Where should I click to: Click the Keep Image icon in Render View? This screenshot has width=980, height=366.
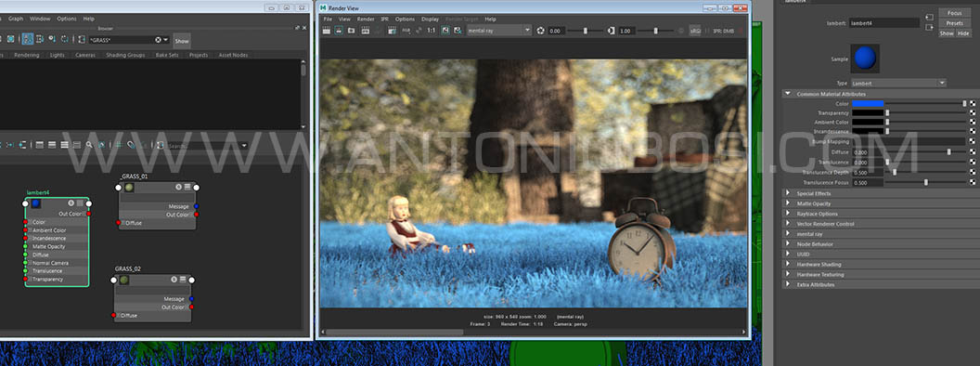[x=445, y=30]
